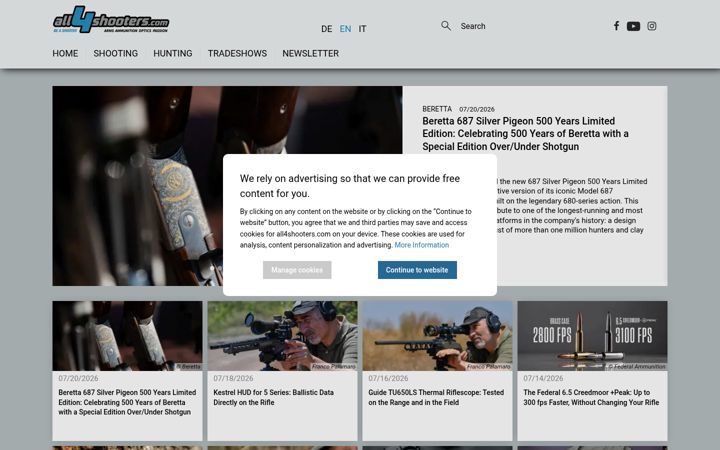Select the EN language option
This screenshot has width=720, height=450.
(x=345, y=29)
